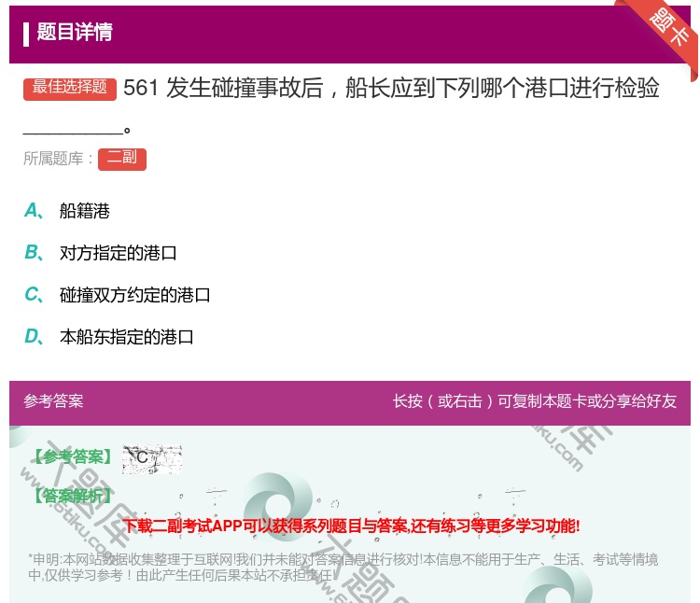
Task: Click the 二副 question bank tag
Action: (x=122, y=159)
